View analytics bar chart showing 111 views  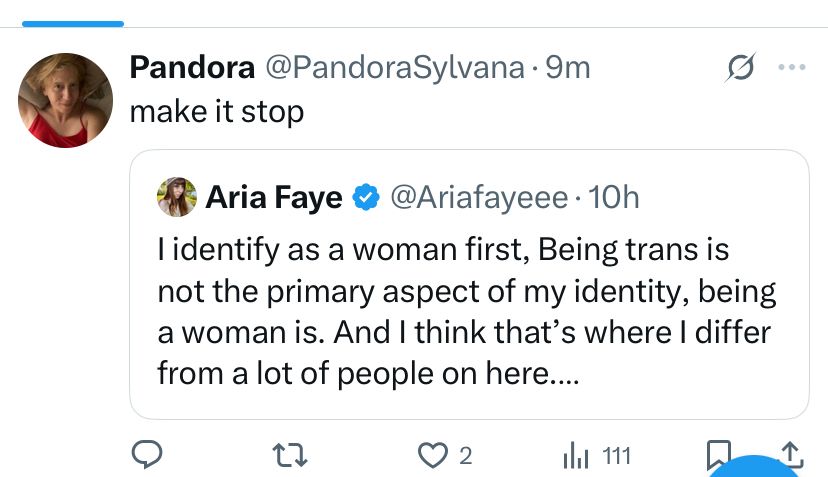click(577, 456)
